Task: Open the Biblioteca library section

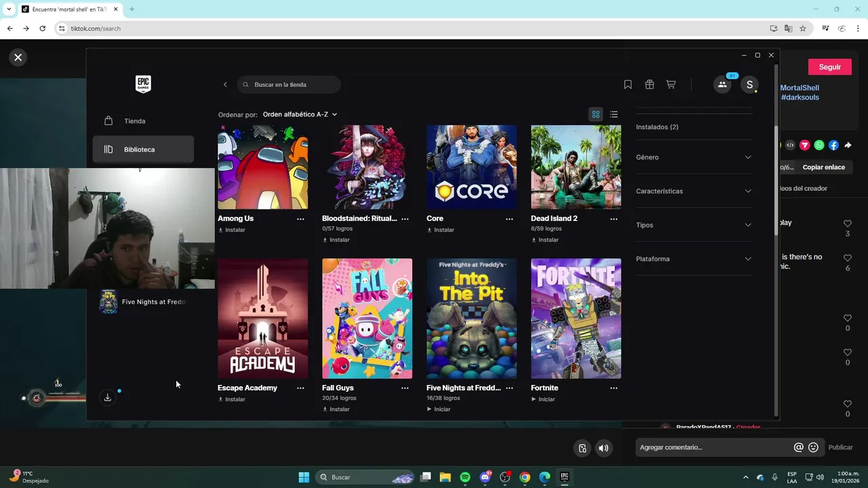Action: coord(143,149)
